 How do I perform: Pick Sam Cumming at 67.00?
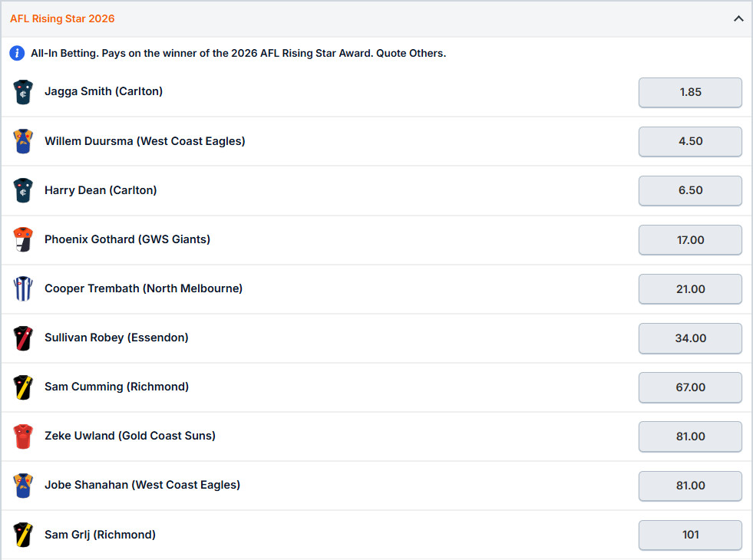pos(690,387)
